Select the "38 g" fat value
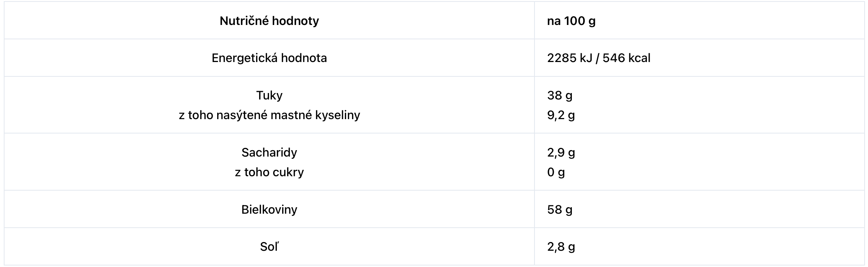The height and width of the screenshot is (267, 868). click(x=560, y=95)
